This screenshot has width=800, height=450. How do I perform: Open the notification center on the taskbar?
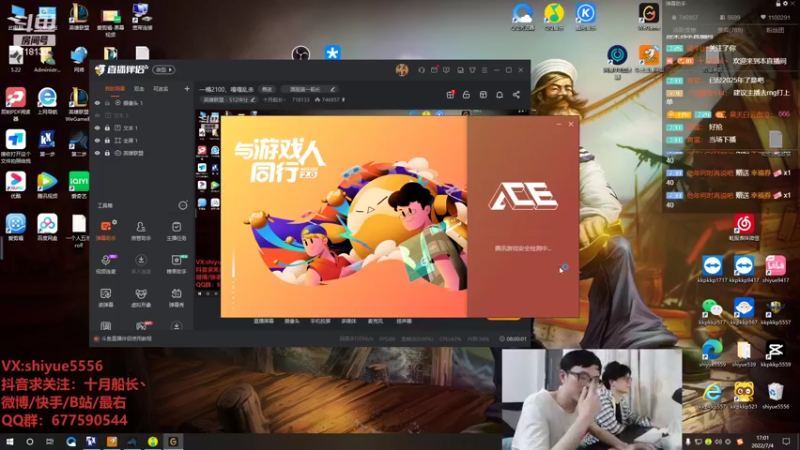tap(786, 442)
